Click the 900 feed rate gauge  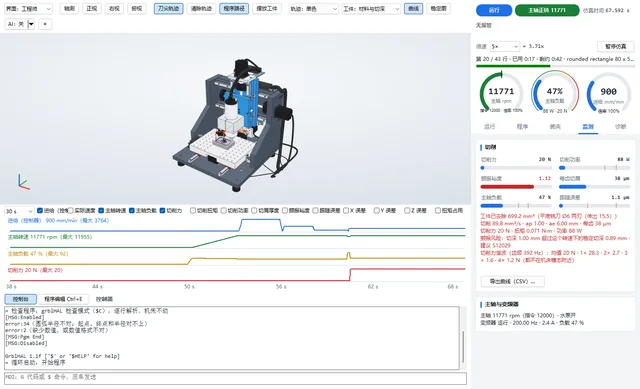pos(609,93)
